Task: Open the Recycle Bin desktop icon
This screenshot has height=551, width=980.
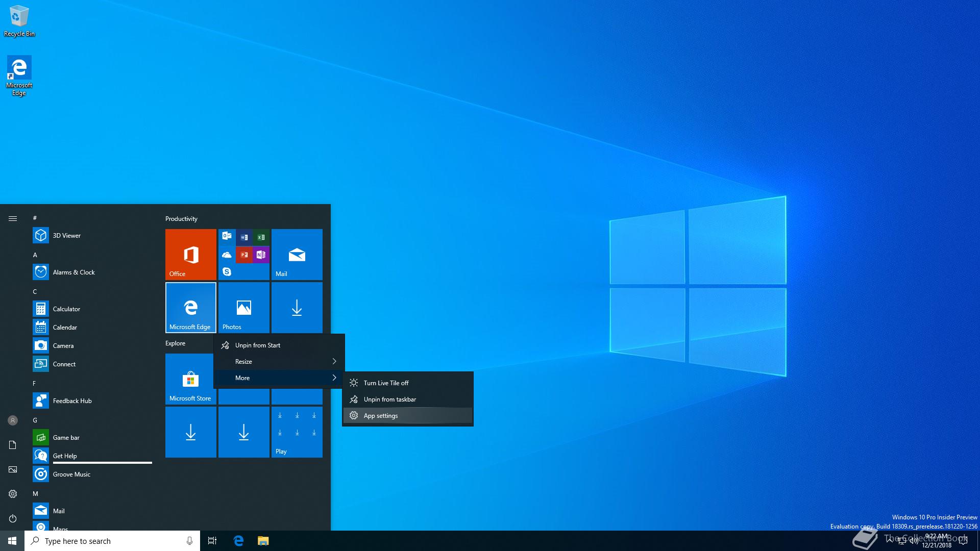Action: 19,20
